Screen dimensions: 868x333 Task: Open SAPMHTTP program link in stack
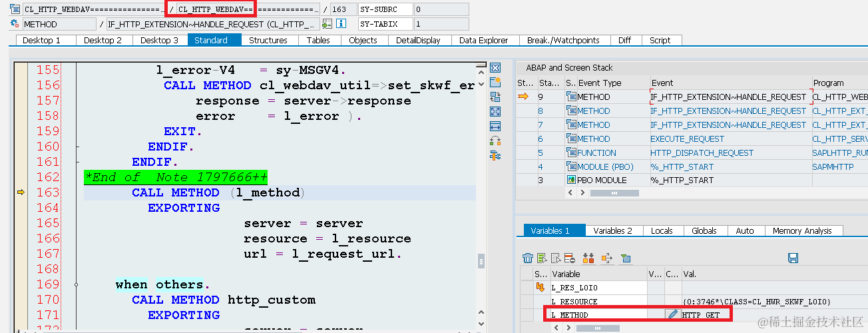(x=832, y=166)
